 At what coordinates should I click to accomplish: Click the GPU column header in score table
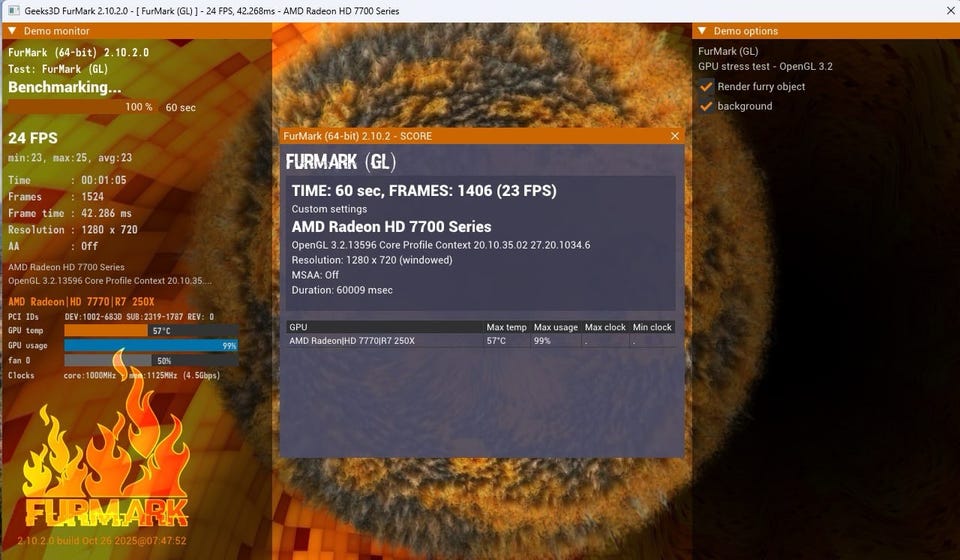384,327
